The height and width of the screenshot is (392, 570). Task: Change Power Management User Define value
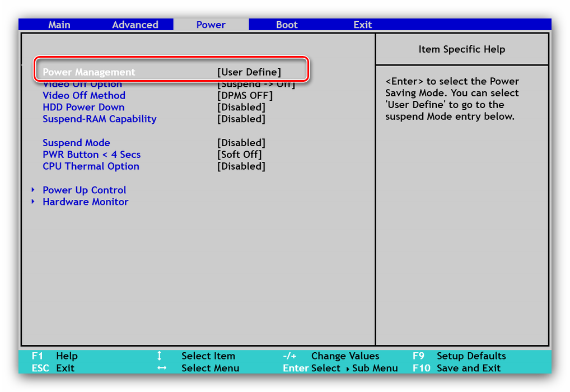[x=249, y=72]
